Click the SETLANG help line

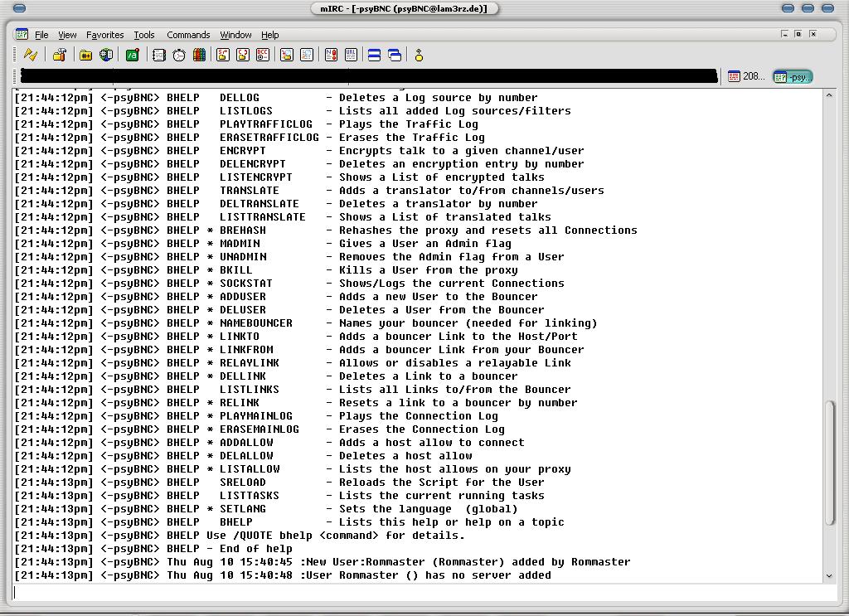click(x=266, y=509)
